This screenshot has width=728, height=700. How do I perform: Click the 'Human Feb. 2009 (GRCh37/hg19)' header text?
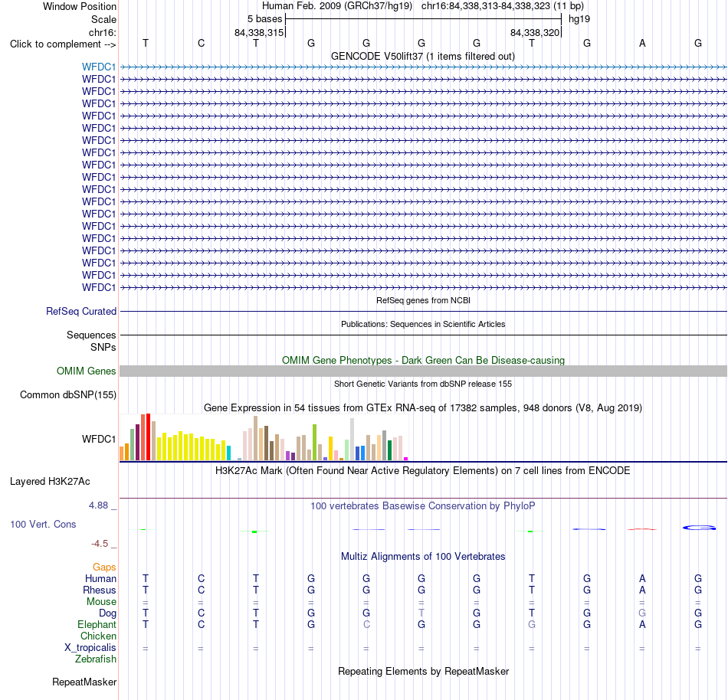coord(337,6)
